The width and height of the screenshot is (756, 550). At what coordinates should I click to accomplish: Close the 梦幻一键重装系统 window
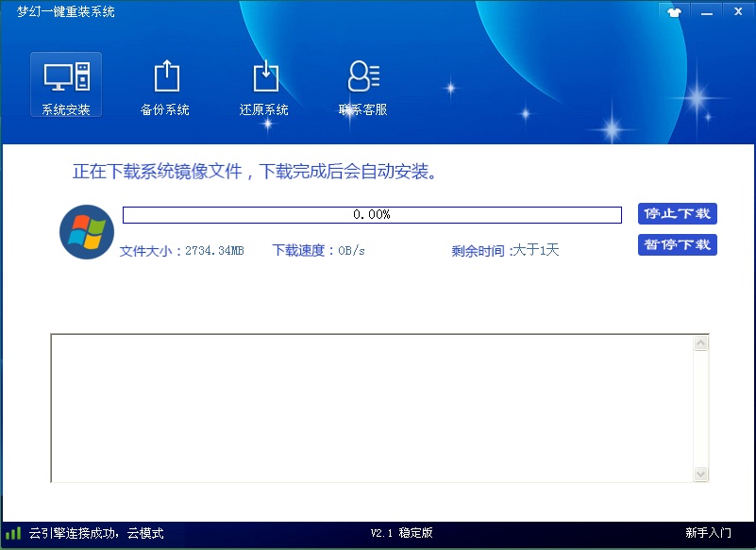[739, 11]
